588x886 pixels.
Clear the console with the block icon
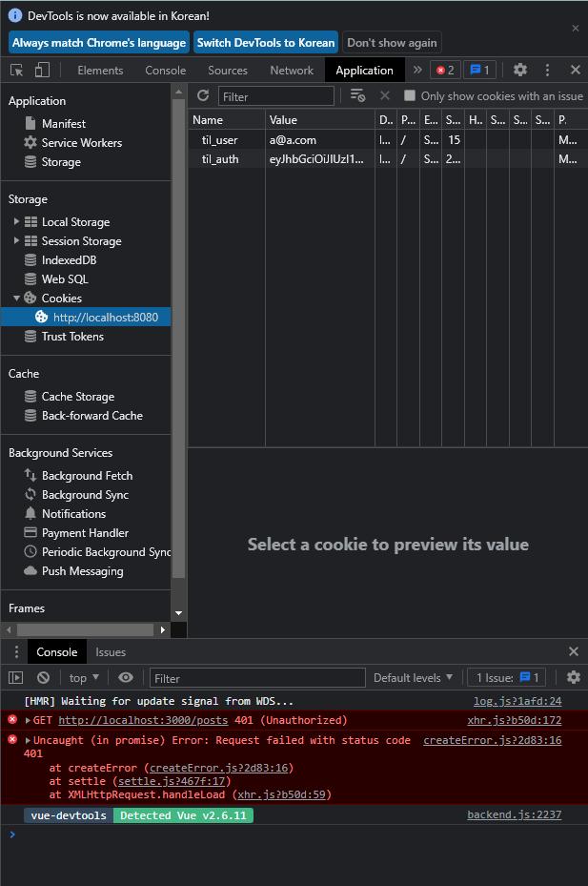[x=44, y=677]
